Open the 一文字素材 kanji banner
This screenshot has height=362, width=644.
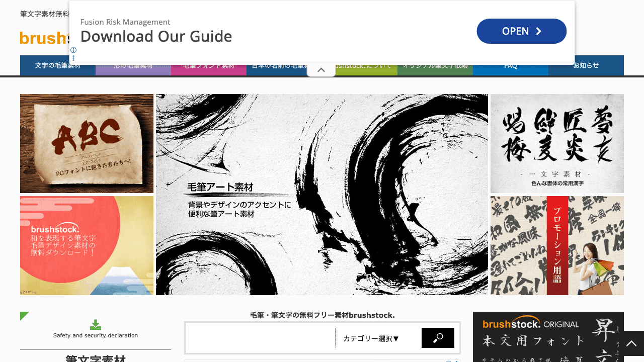click(557, 143)
